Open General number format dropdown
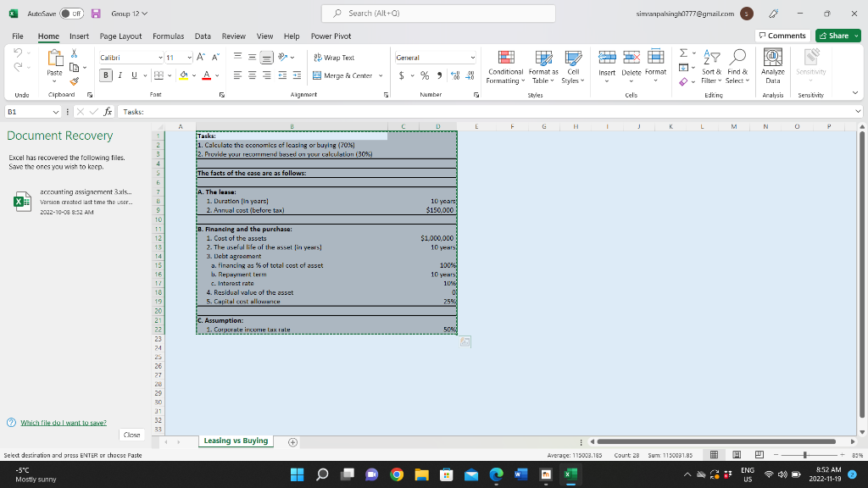 pos(473,58)
